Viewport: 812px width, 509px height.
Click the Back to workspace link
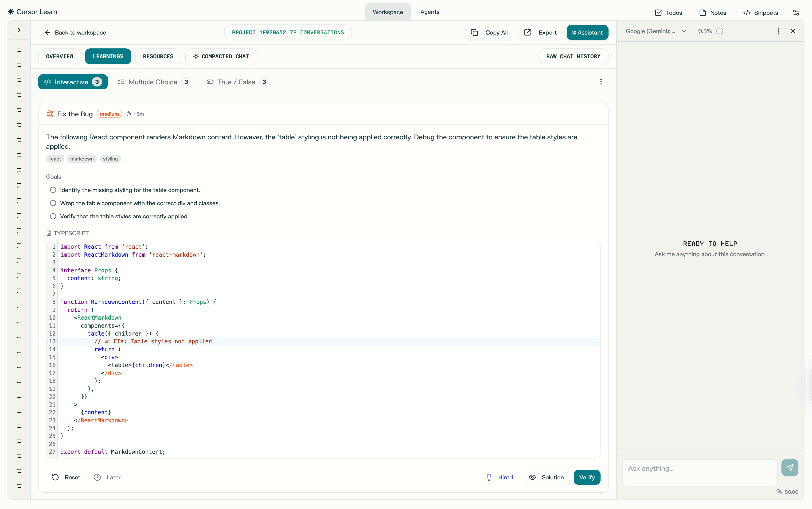point(75,32)
